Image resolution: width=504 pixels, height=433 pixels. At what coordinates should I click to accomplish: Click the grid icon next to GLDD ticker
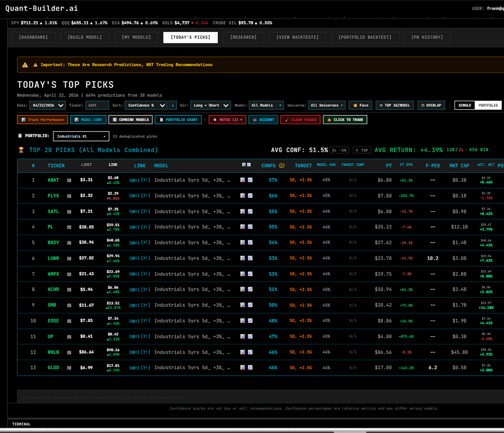click(x=69, y=368)
